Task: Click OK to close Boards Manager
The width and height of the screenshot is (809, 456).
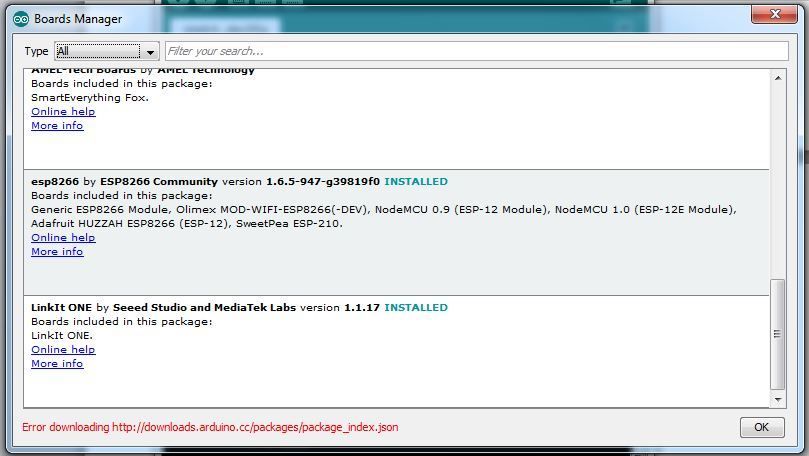Action: 762,427
